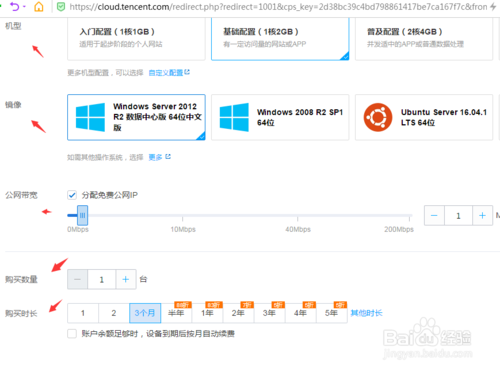
Task: Select the 4年 purchase duration
Action: (300, 313)
